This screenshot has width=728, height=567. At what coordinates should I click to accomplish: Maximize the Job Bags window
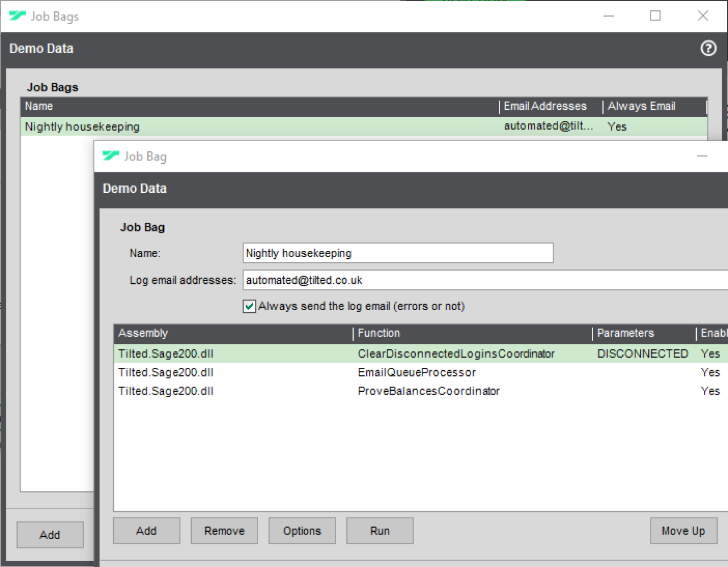coord(655,16)
